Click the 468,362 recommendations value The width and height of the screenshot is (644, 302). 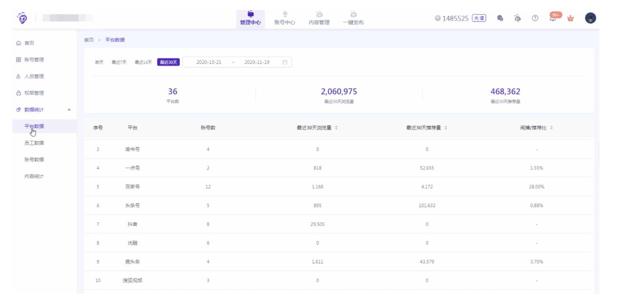(x=505, y=91)
